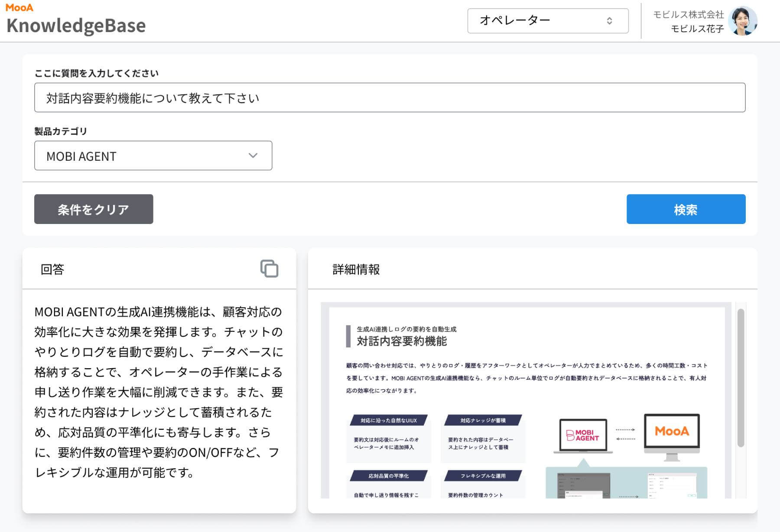Click the 回答 panel heading
The height and width of the screenshot is (532, 780).
52,269
